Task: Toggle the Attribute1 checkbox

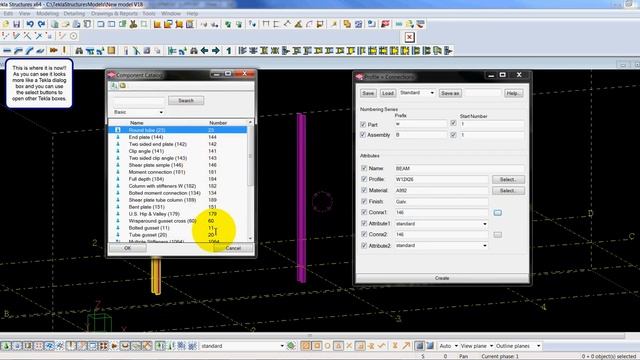Action: coord(364,223)
